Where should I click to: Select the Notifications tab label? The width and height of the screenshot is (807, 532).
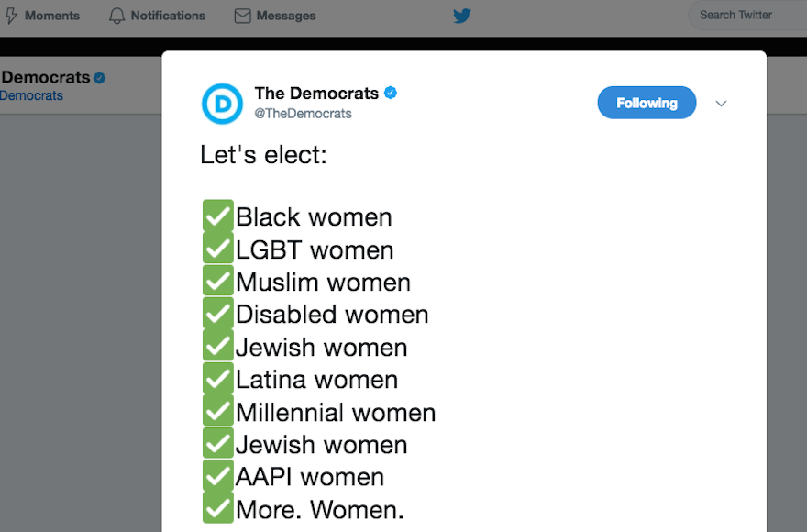(x=168, y=16)
